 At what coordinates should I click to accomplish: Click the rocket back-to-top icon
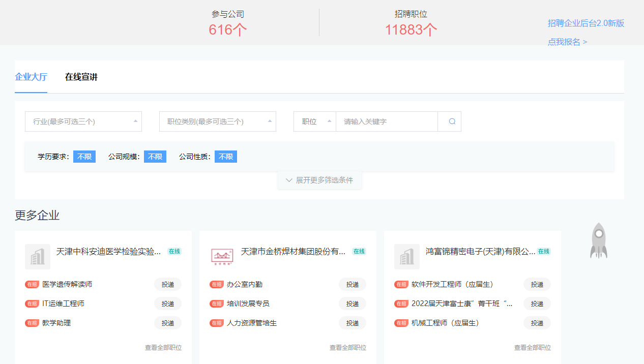pos(599,240)
